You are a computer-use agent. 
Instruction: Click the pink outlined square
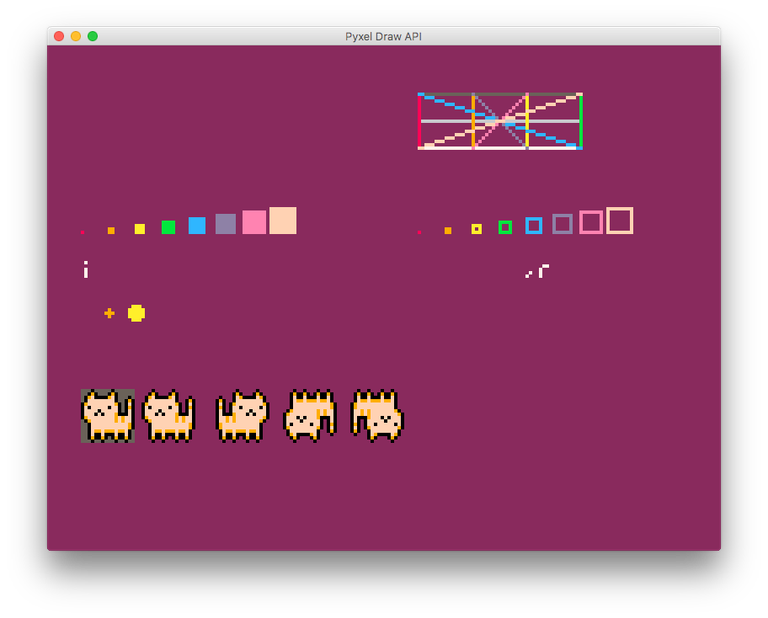[591, 222]
